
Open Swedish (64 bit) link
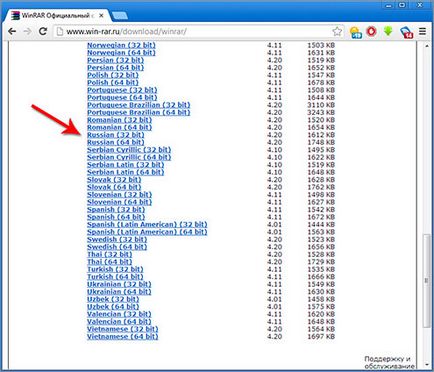[117, 247]
